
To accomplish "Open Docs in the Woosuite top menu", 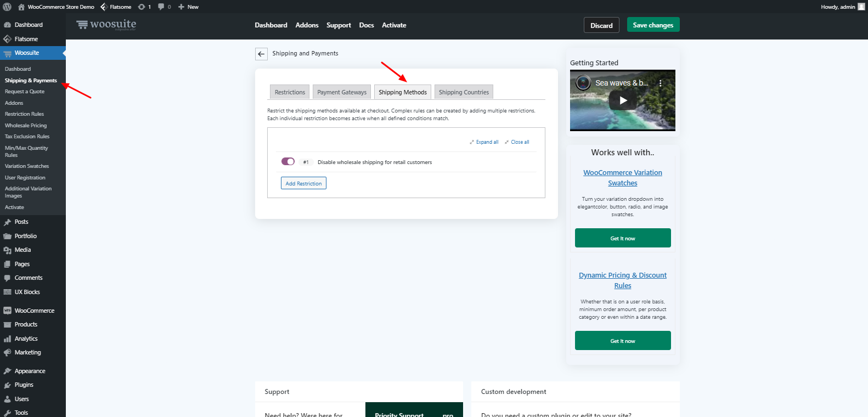I will tap(367, 25).
